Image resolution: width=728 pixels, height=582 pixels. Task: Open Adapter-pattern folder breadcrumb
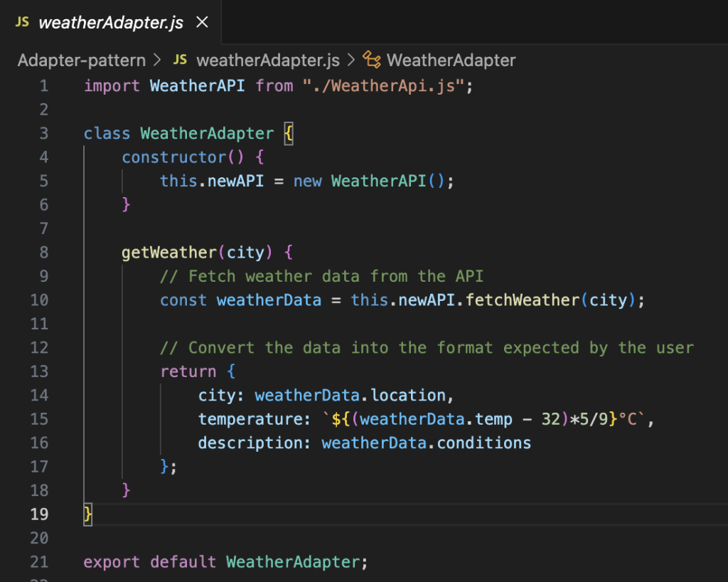click(82, 60)
